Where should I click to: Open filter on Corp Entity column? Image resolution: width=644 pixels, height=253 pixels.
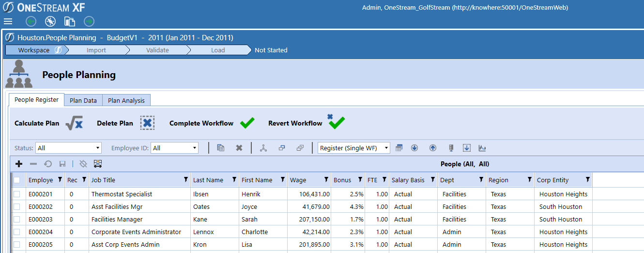point(587,179)
